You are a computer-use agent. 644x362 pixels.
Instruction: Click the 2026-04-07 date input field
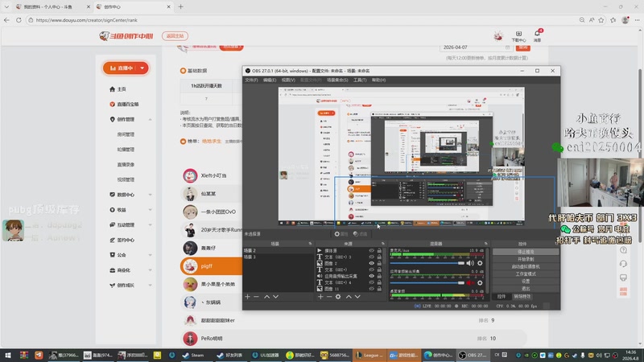[476, 47]
